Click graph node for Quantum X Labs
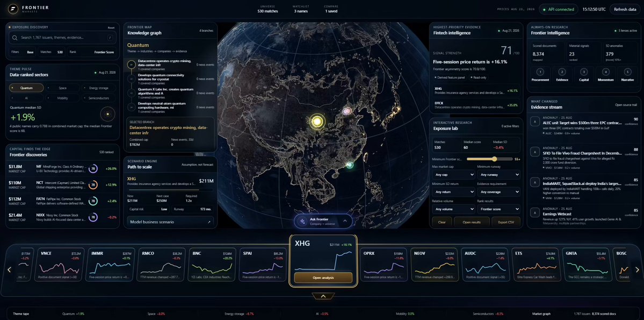Image resolution: width=644 pixels, height=320 pixels. coord(132,93)
